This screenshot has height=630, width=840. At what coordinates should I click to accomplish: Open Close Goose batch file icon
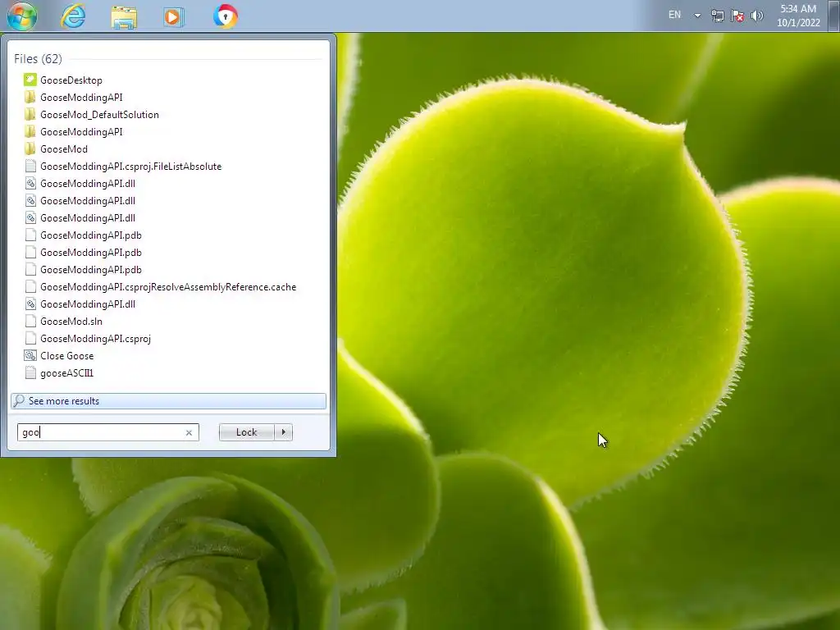tap(30, 355)
